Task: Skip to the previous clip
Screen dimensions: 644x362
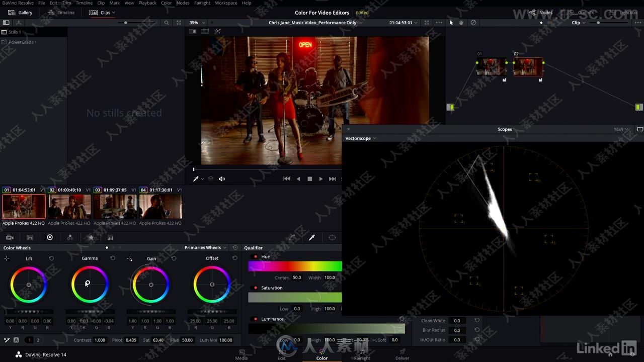Action: (x=287, y=179)
